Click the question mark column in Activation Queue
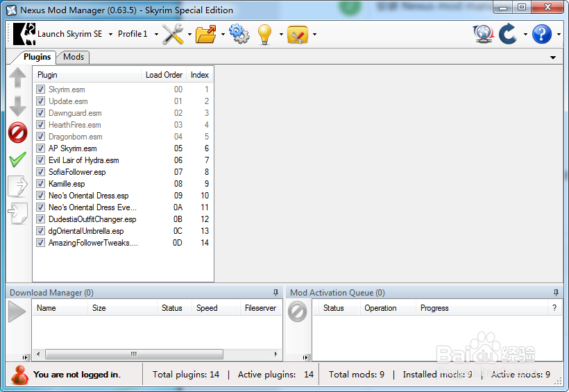569x392 pixels. click(554, 308)
